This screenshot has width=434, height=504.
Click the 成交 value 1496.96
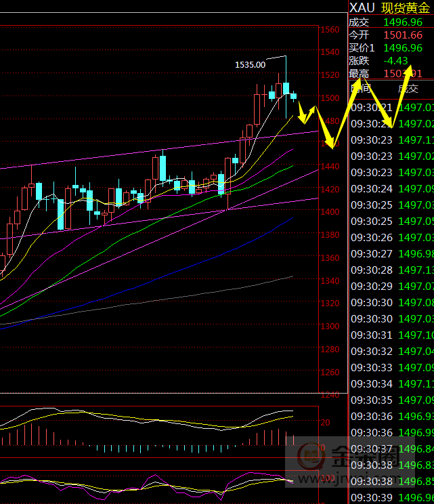pyautogui.click(x=403, y=22)
